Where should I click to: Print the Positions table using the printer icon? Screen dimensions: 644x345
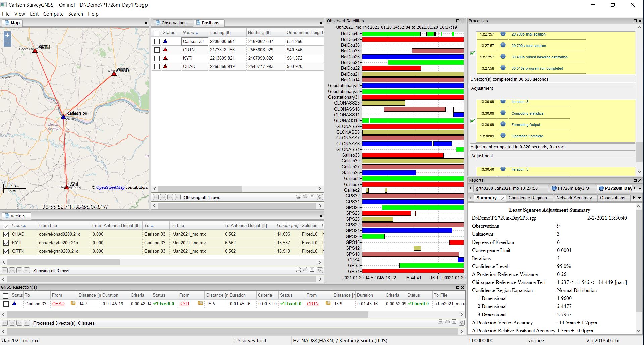[299, 196]
